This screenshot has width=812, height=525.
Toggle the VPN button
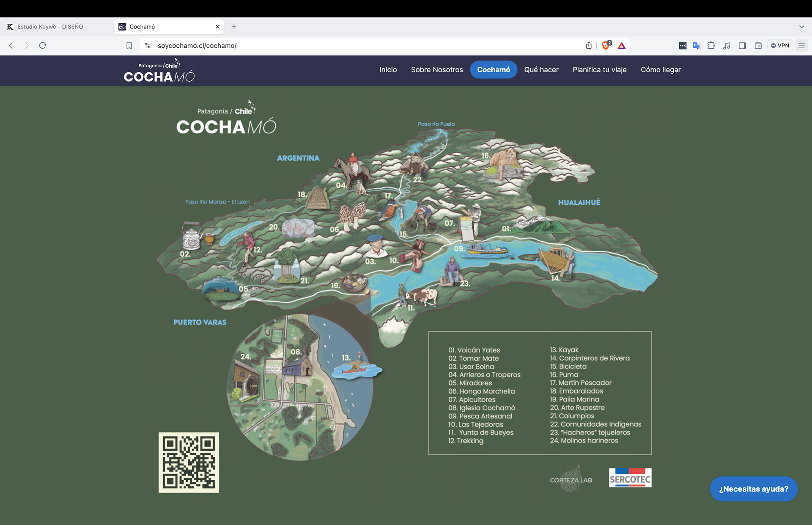(780, 46)
